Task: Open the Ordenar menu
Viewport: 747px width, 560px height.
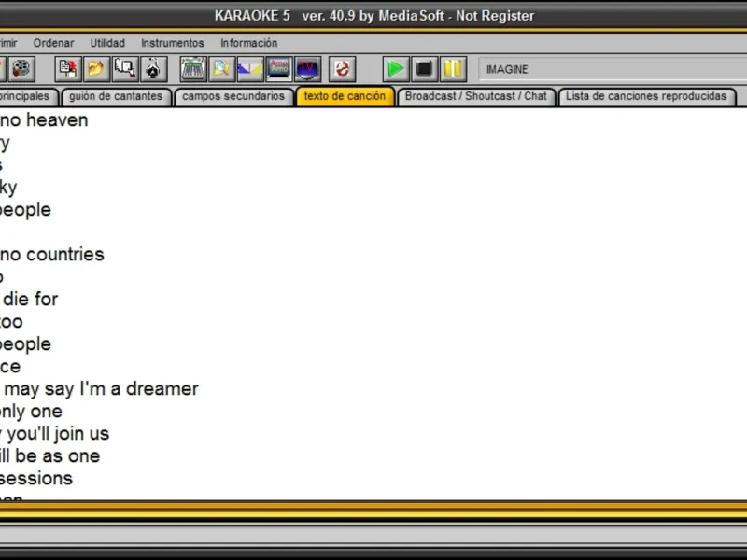Action: (54, 43)
